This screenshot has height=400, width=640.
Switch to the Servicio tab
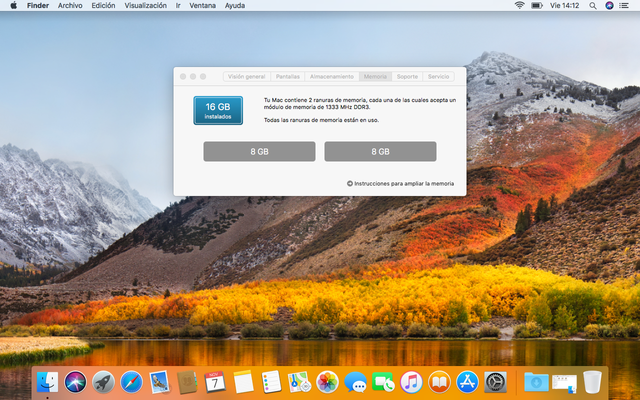(438, 76)
